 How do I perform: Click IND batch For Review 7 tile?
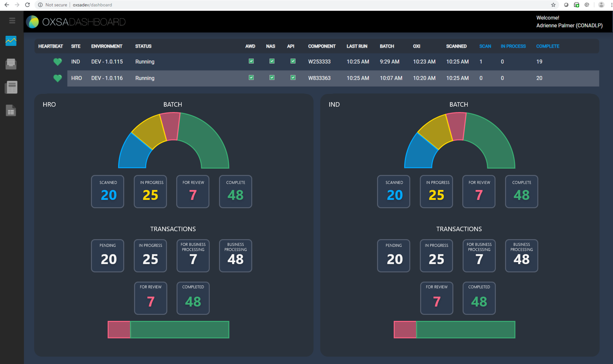479,192
